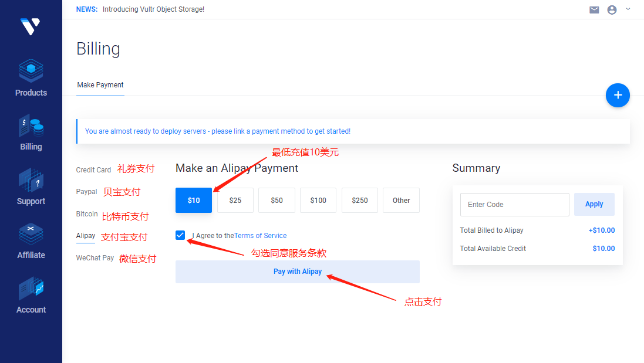The width and height of the screenshot is (644, 363).
Task: Open the Affiliate sidebar icon
Action: [x=31, y=234]
